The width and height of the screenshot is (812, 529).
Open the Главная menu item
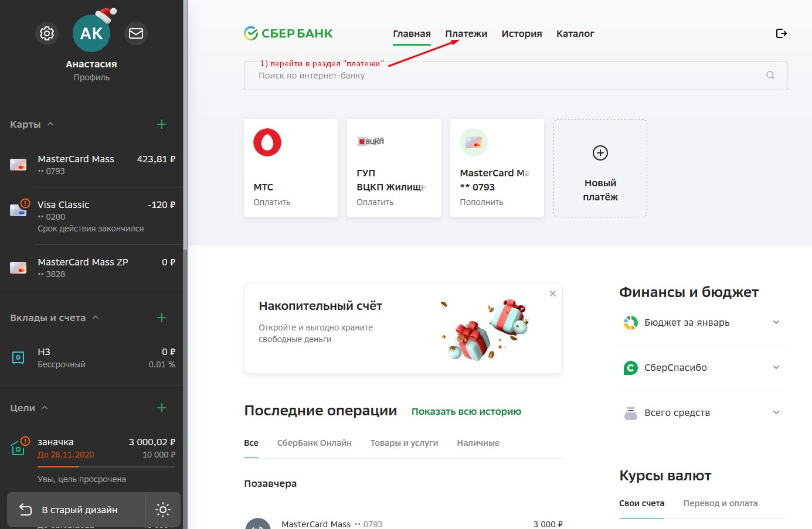tap(412, 33)
